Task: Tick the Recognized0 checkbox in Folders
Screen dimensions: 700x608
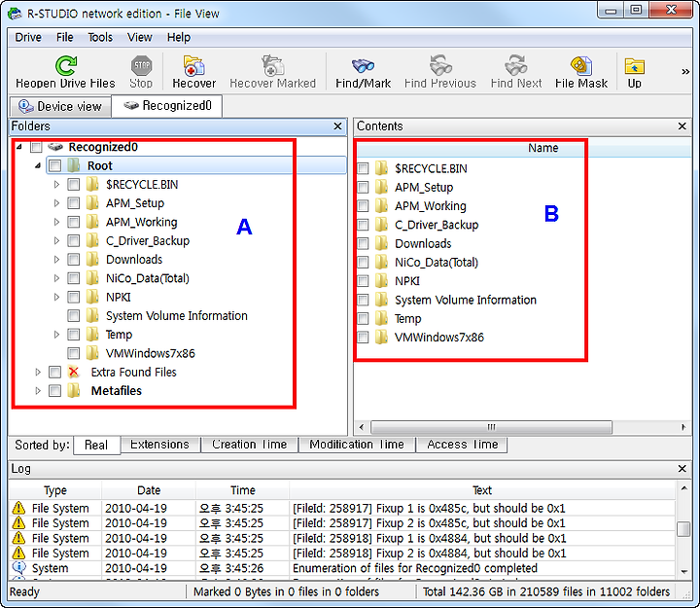Action: [36, 147]
